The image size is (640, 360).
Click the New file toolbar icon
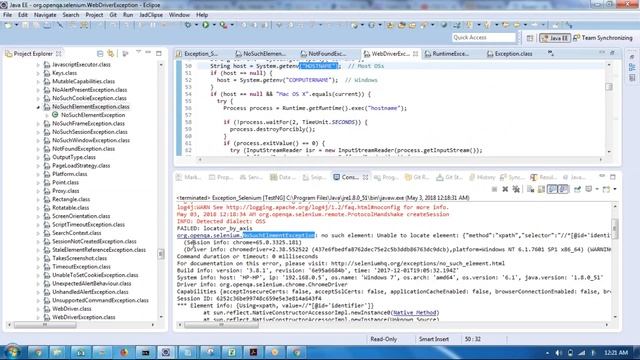click(x=8, y=25)
